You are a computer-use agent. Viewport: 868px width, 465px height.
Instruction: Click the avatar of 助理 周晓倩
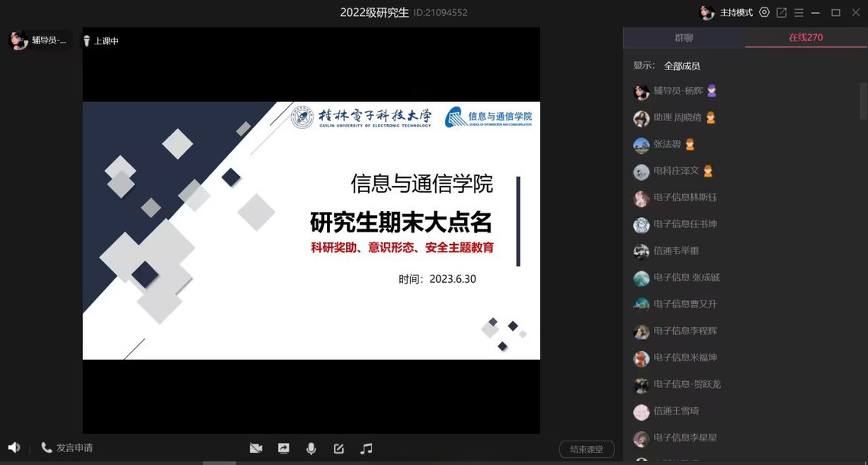point(641,118)
